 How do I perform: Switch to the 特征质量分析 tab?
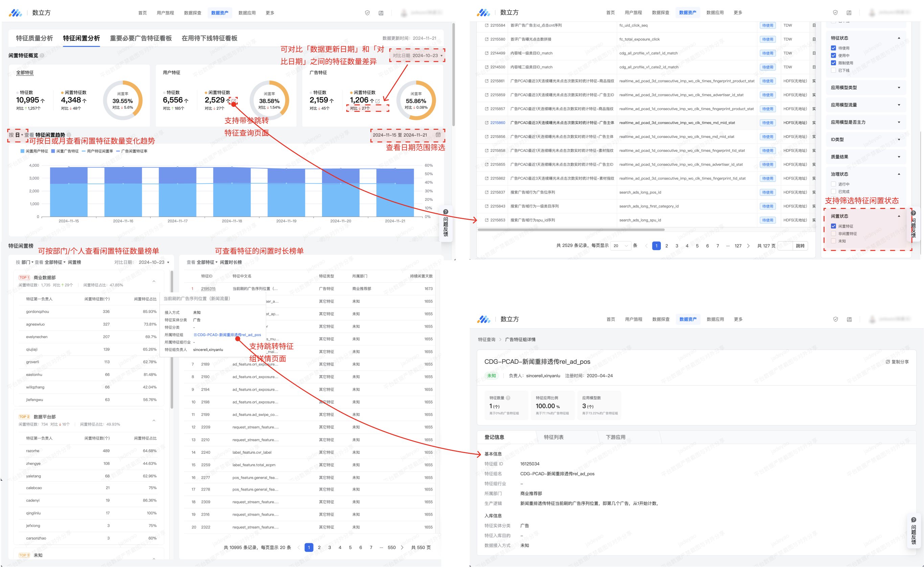(34, 39)
